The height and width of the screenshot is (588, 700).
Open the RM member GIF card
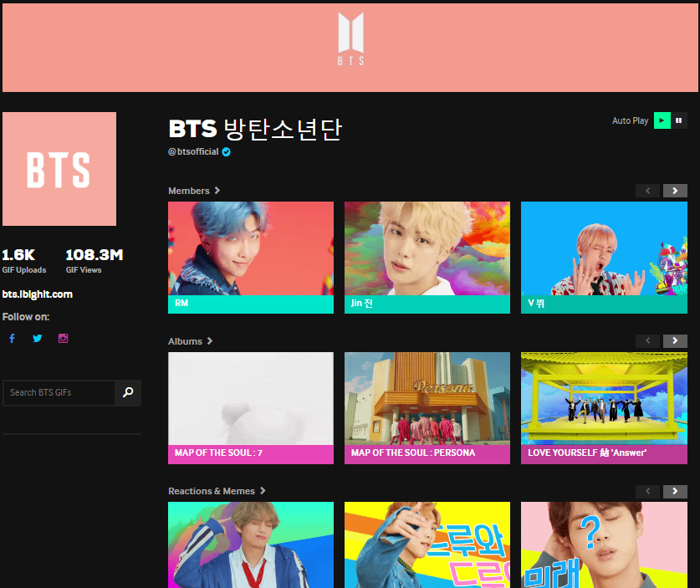251,258
